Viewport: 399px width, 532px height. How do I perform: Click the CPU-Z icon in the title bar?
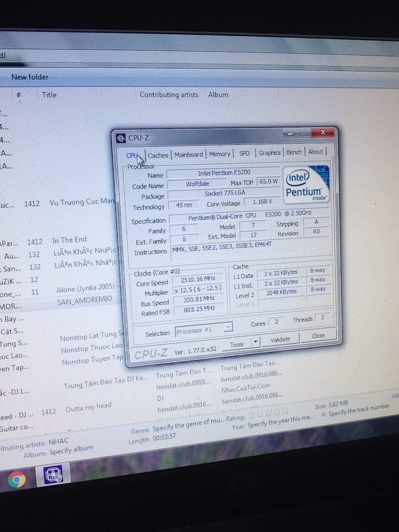tap(121, 138)
